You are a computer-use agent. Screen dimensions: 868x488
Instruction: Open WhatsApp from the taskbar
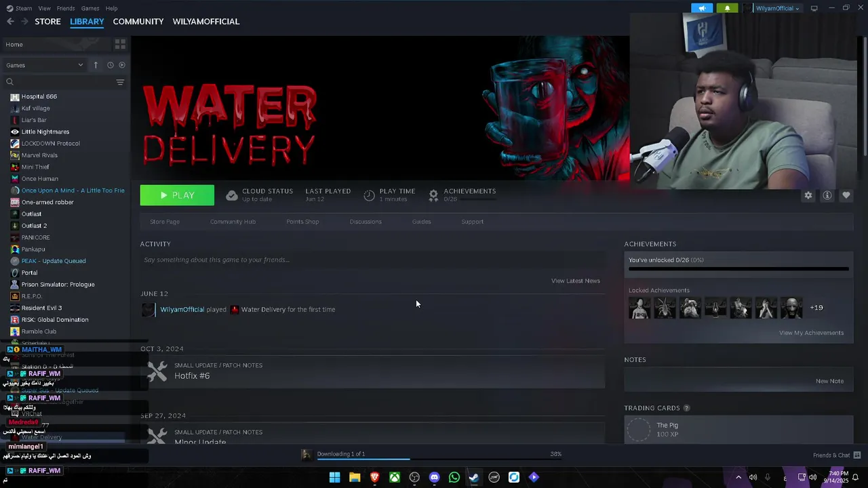(454, 477)
